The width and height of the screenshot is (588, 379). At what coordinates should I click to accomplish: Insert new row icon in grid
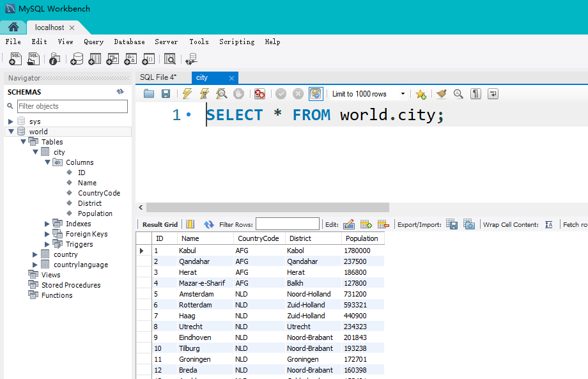click(366, 224)
